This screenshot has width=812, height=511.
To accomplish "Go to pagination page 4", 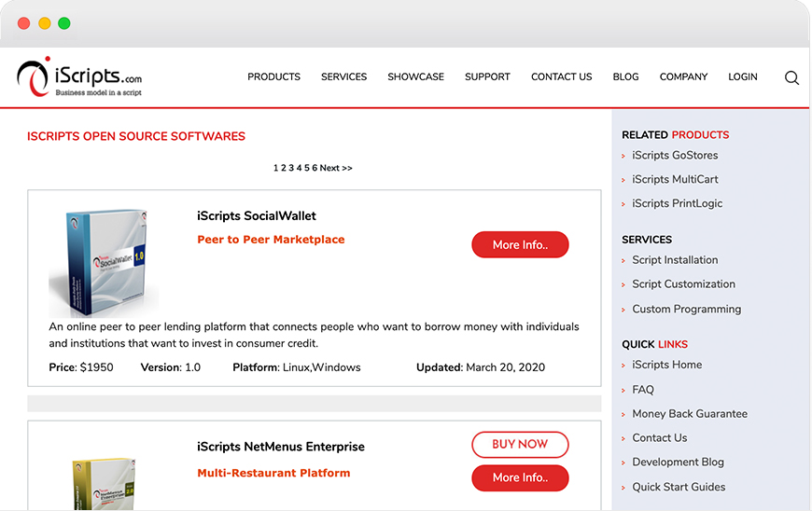I will pos(299,168).
